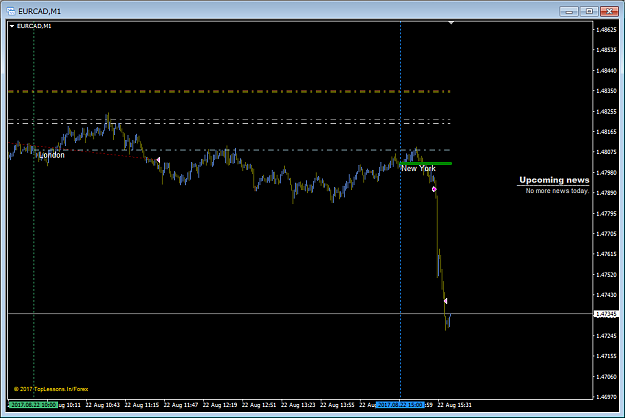Image resolution: width=625 pixels, height=418 pixels.
Task: Click the 22 Aug 13:55 time label
Action: [337, 405]
